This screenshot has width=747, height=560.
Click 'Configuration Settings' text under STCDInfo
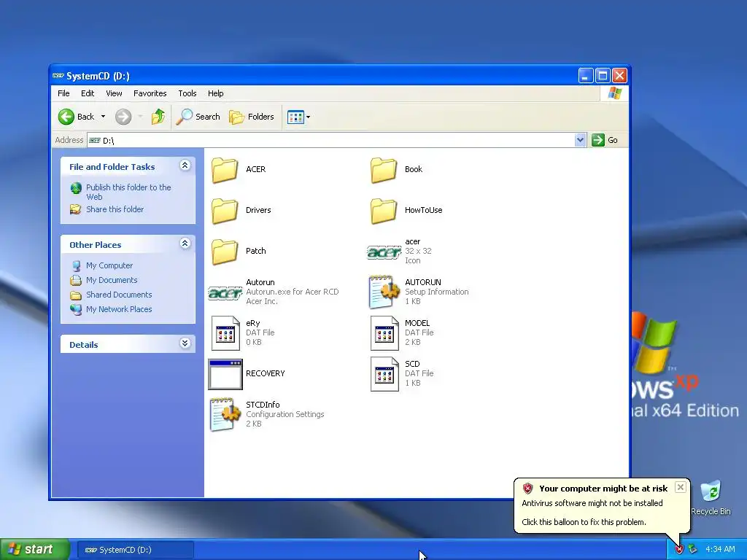pyautogui.click(x=285, y=414)
